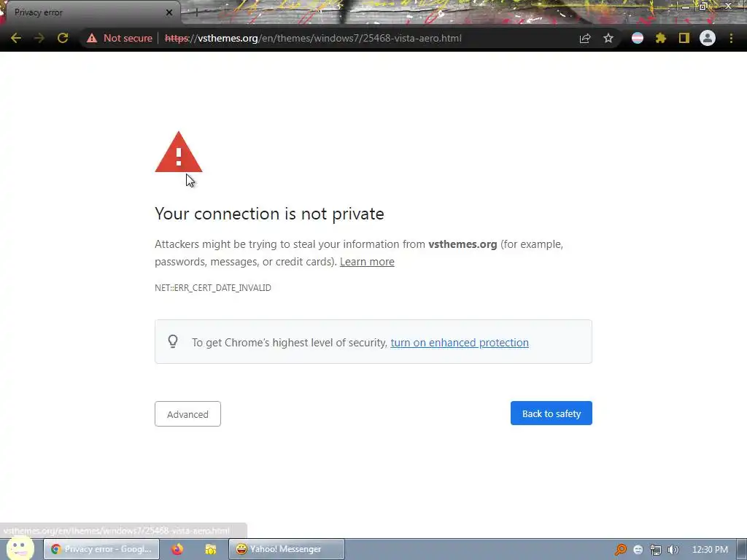The image size is (747, 560).
Task: Bookmark this page with the star icon
Action: (608, 38)
